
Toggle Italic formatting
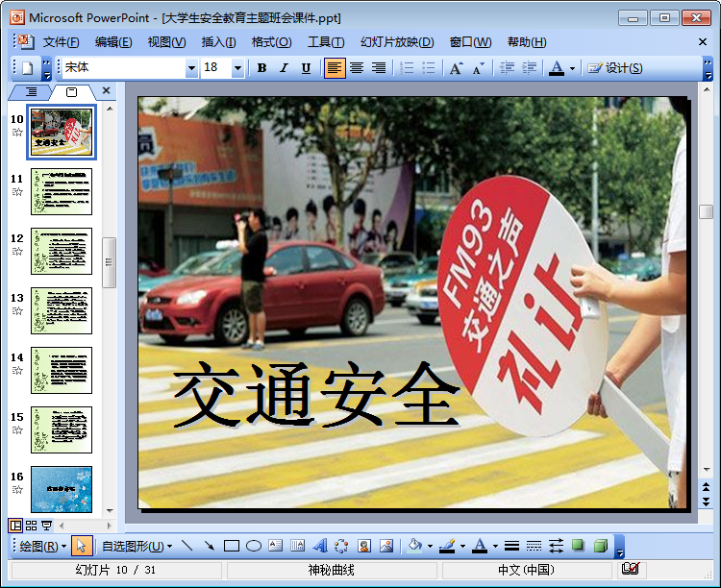(x=284, y=68)
